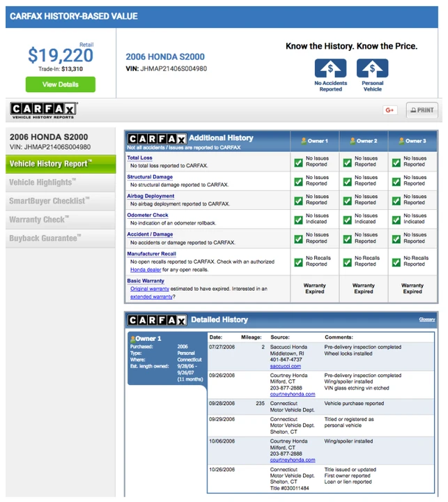The height and width of the screenshot is (502, 448).
Task: Follow the Original warranty link
Action: 149,289
